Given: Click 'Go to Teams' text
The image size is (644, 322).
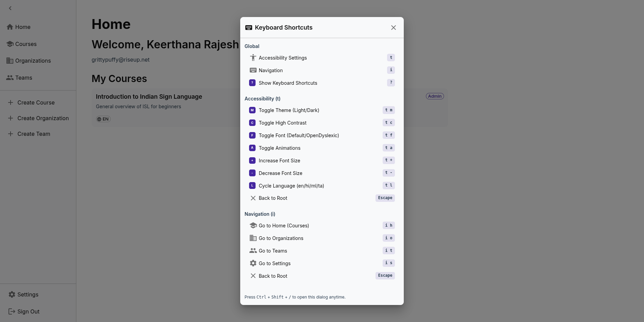Looking at the screenshot, I should (x=273, y=251).
